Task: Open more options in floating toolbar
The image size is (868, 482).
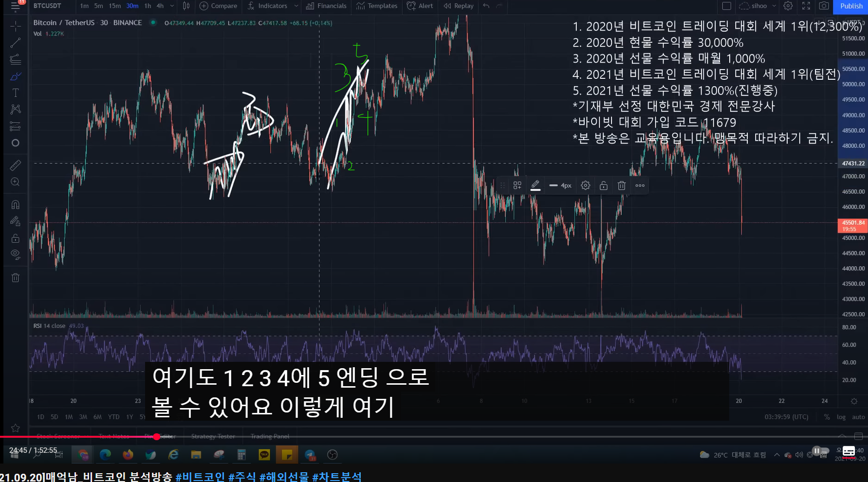Action: pyautogui.click(x=640, y=185)
